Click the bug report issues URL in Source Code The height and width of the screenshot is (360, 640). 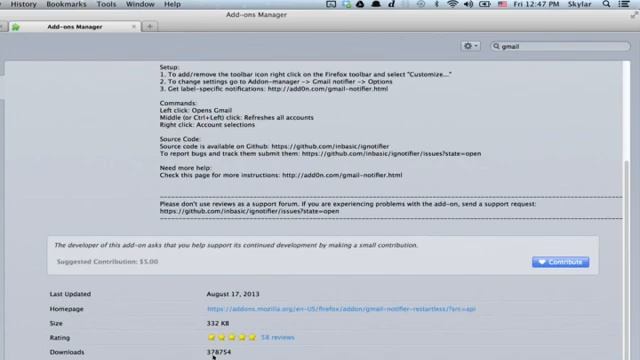click(x=391, y=153)
